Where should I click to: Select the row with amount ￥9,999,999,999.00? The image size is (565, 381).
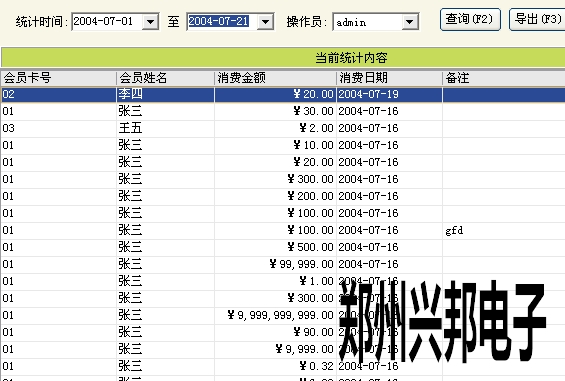283,315
